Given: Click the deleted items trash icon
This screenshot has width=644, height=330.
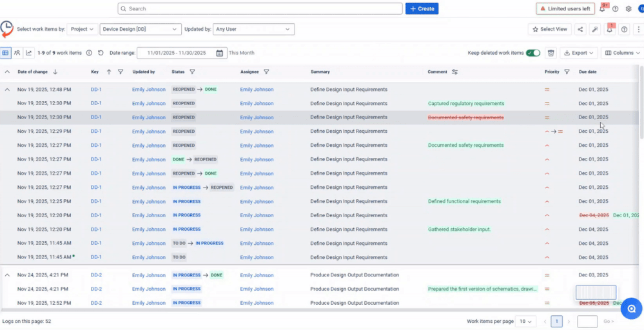Looking at the screenshot, I should (x=551, y=53).
